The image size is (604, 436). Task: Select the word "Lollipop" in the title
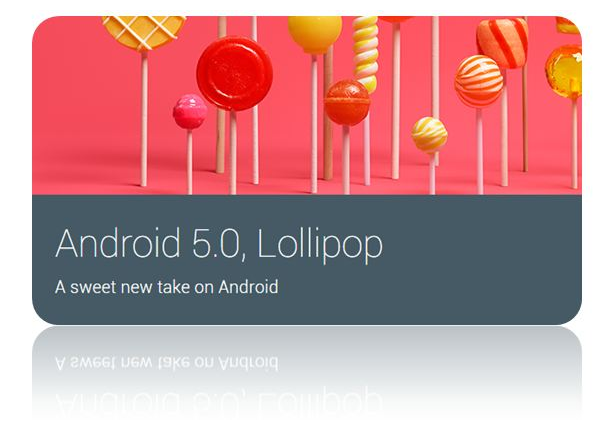point(320,245)
